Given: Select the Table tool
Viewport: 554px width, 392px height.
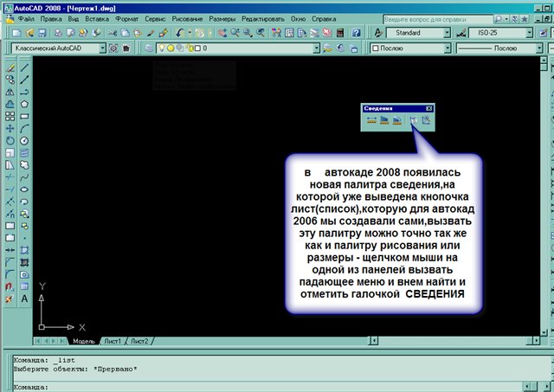Looking at the screenshot, I should click(x=24, y=286).
